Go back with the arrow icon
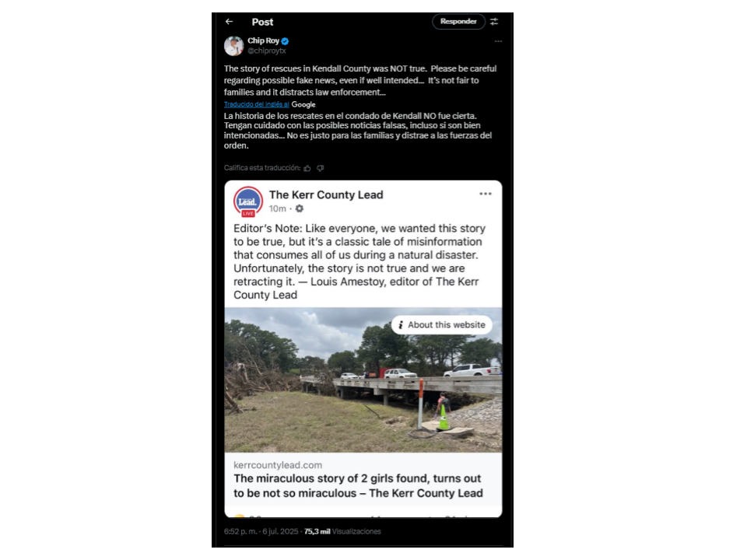 (229, 22)
